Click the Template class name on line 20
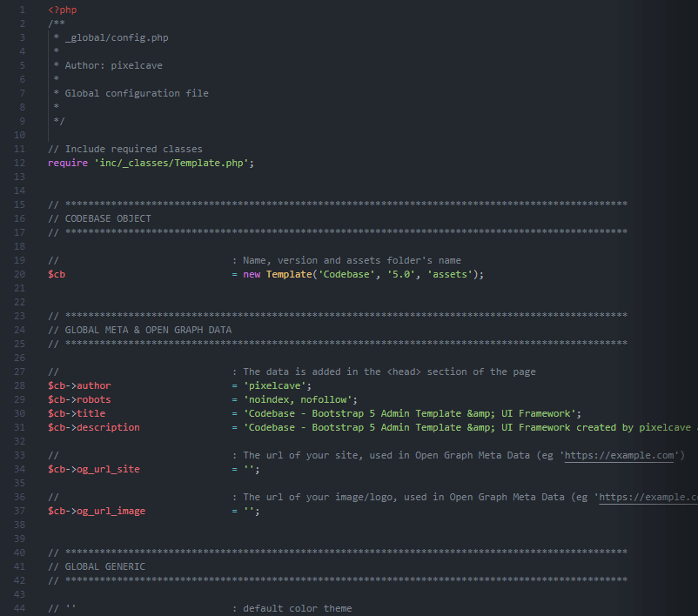The width and height of the screenshot is (698, 616). click(288, 273)
